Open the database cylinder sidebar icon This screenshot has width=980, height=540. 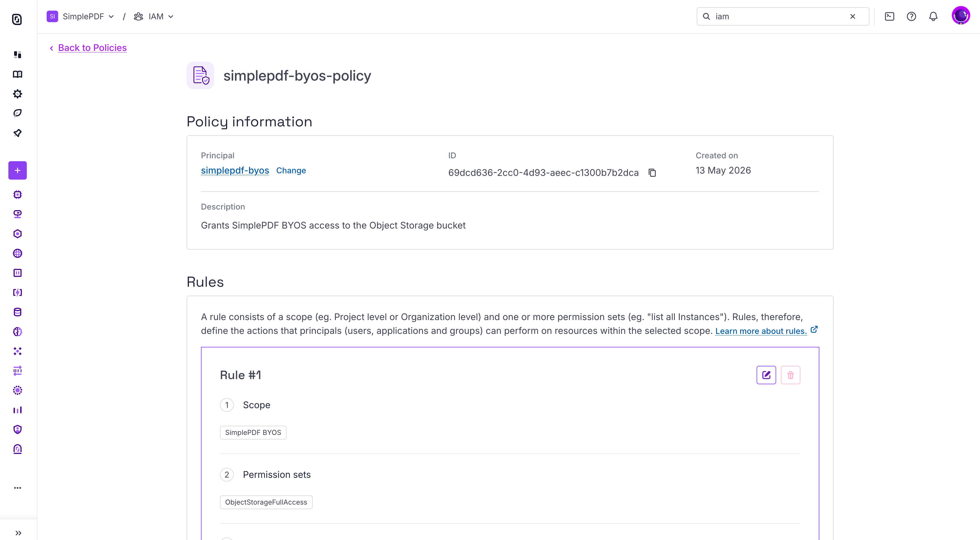(x=18, y=312)
